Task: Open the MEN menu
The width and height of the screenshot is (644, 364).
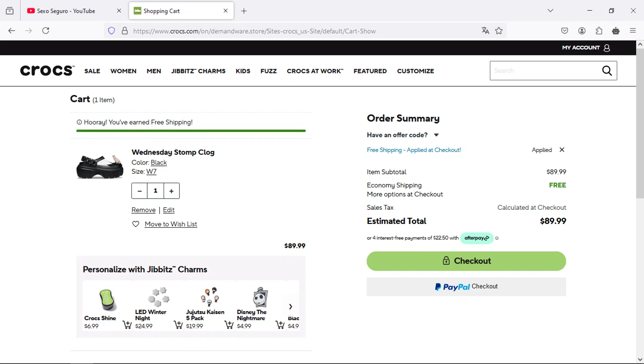Action: click(x=154, y=71)
